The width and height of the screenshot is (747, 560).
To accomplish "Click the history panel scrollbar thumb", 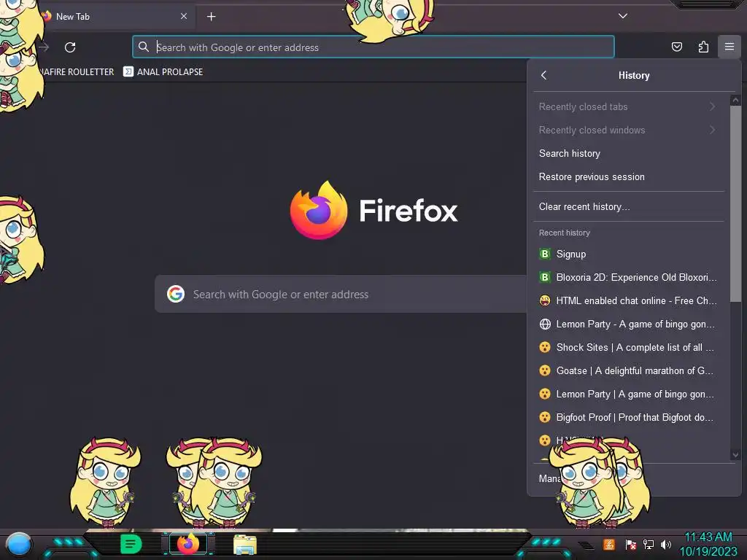I will pos(735,203).
